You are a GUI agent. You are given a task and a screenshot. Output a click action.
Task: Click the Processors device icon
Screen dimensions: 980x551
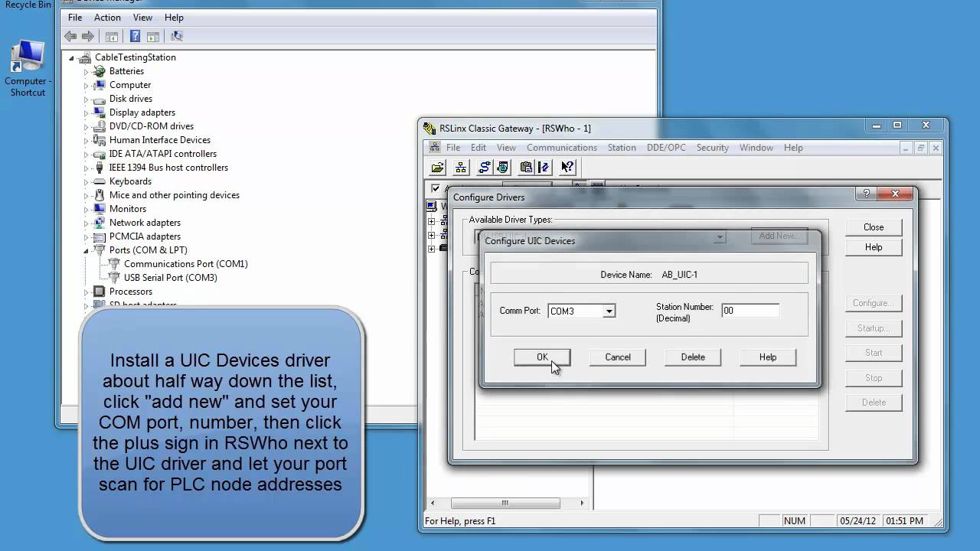(x=100, y=292)
